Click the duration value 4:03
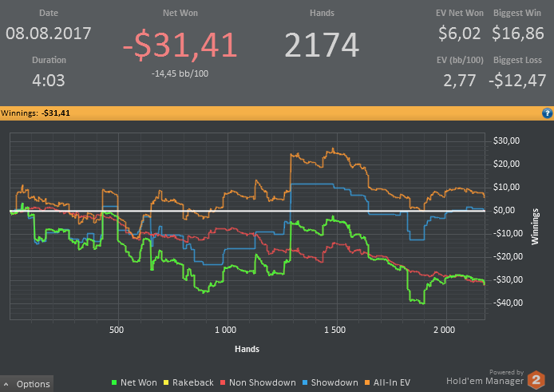554x392 pixels. [x=49, y=81]
